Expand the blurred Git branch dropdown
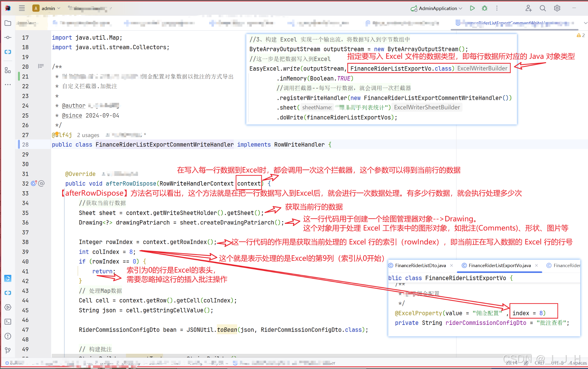This screenshot has height=369, width=588. 90,8
